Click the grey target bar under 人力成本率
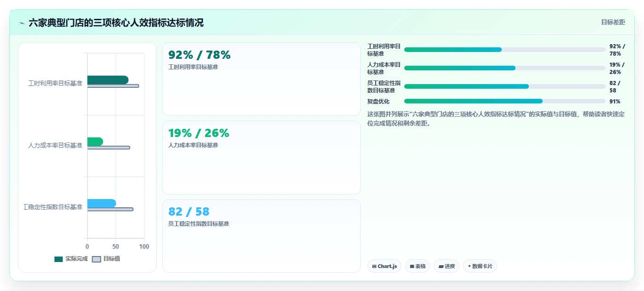The width and height of the screenshot is (644, 291). tap(109, 148)
